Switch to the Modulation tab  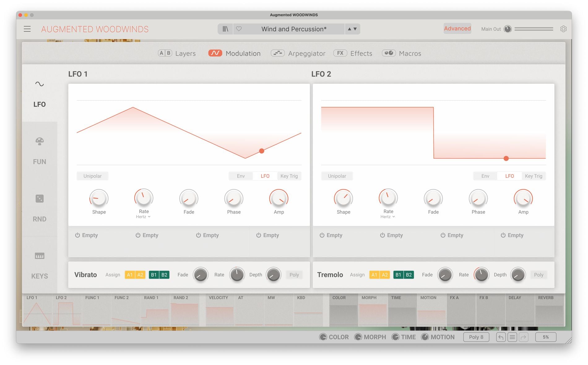click(234, 53)
